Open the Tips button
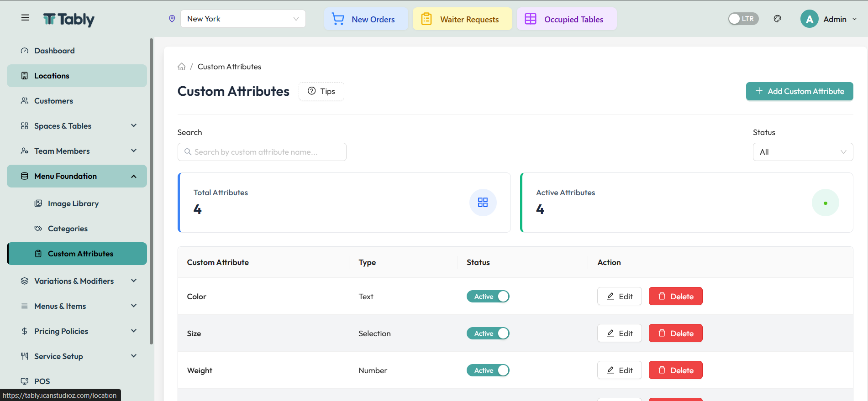 (321, 91)
